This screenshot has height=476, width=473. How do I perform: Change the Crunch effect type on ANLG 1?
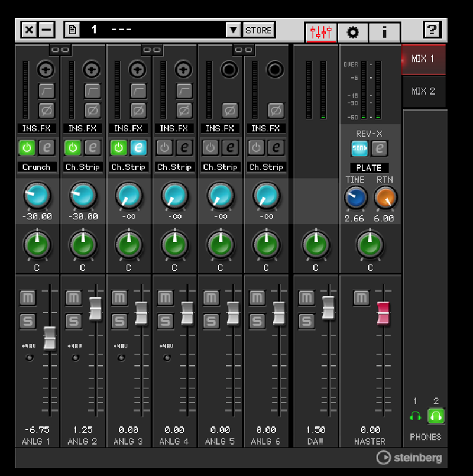click(37, 167)
